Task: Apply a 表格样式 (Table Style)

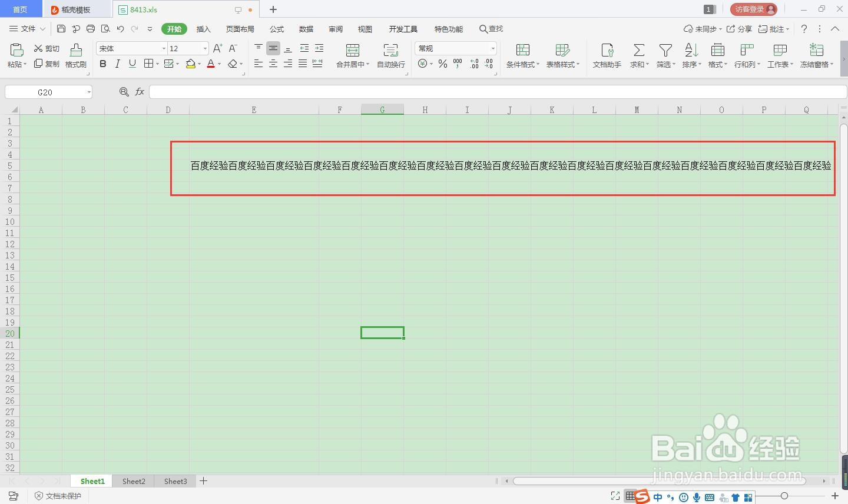Action: [x=561, y=56]
